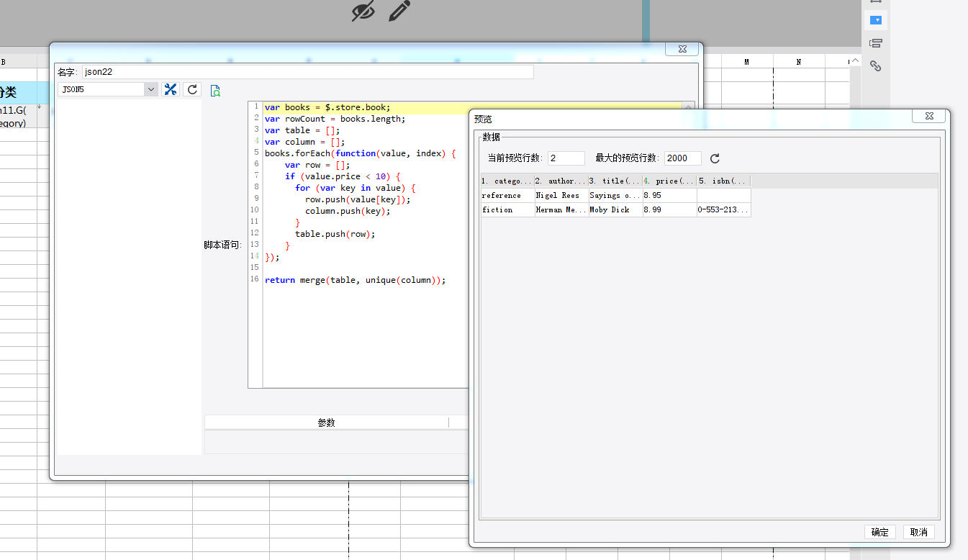
Task: Click 取消 to cancel the preview
Action: (x=918, y=532)
